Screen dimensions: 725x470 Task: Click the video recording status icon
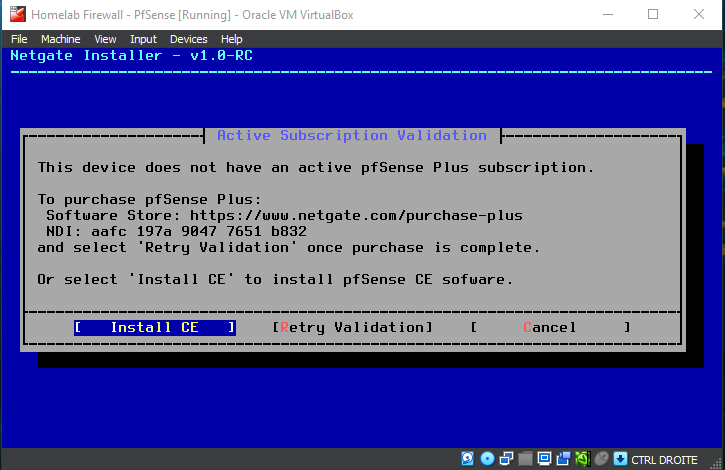[563, 459]
